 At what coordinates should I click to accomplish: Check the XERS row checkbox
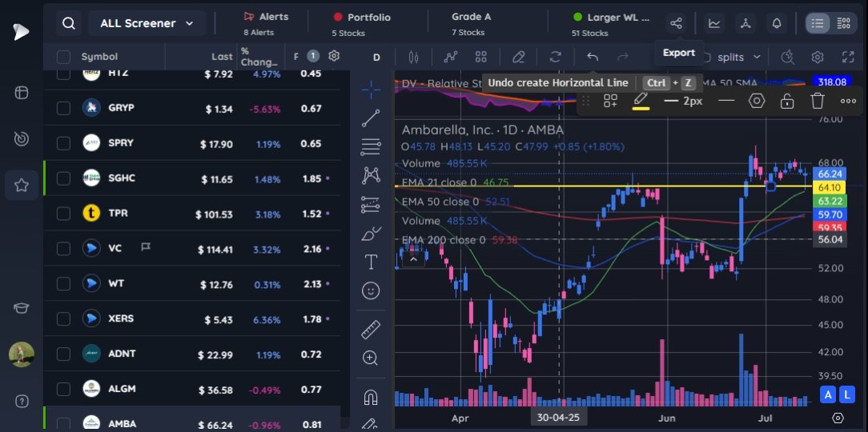(x=64, y=319)
